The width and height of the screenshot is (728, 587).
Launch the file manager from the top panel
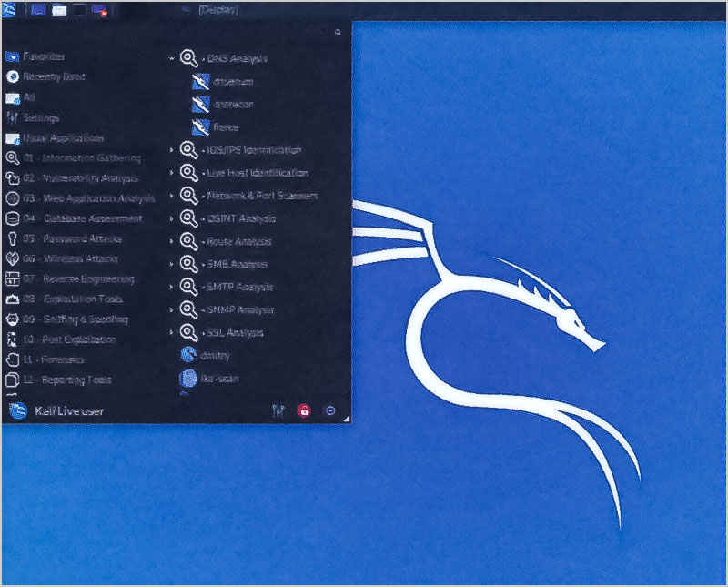(x=59, y=10)
